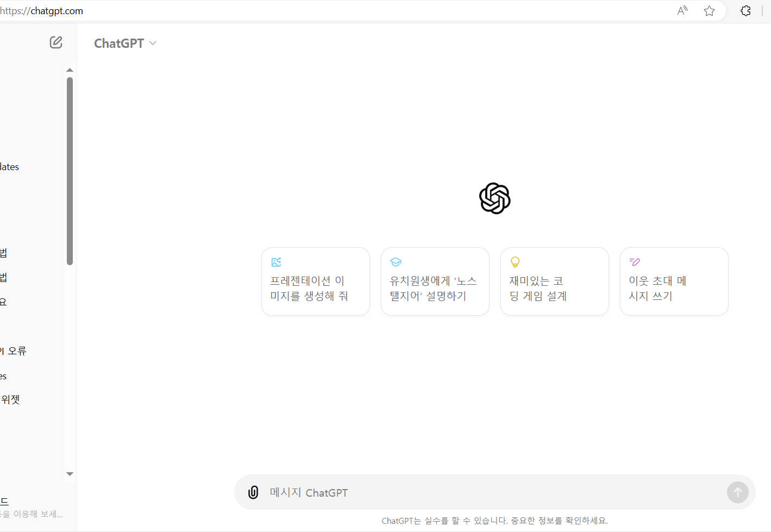This screenshot has width=771, height=532.
Task: Open the ChatGPT model selector dropdown
Action: 126,43
